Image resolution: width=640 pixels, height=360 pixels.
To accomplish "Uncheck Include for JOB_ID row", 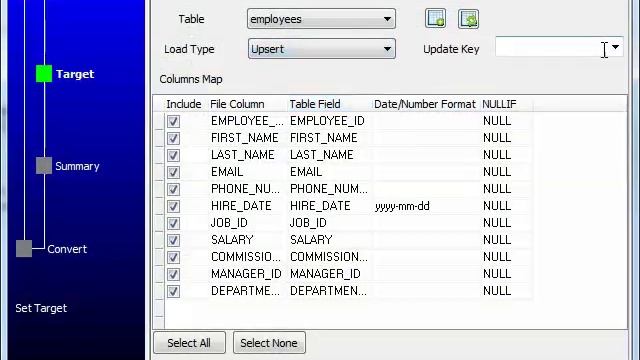I will pyautogui.click(x=173, y=223).
